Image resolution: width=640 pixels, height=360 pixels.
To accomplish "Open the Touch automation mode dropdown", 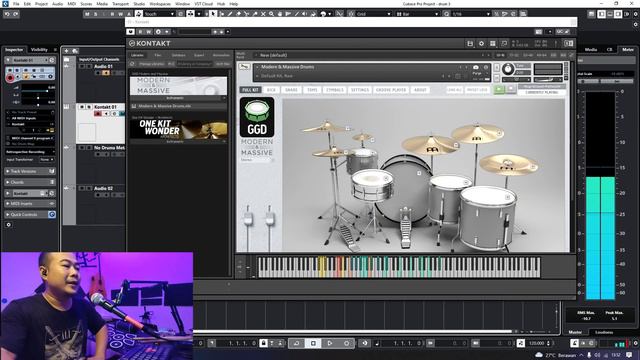I will (x=159, y=14).
